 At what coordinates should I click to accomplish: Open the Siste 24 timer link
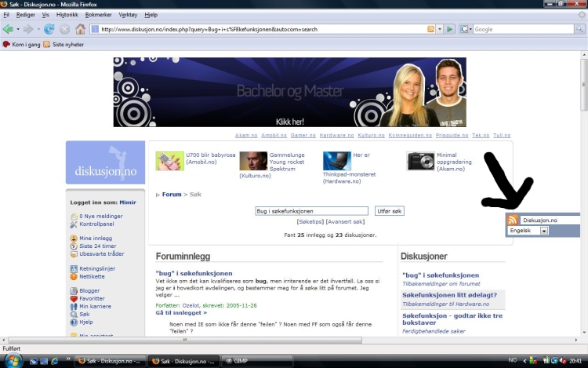coord(97,246)
